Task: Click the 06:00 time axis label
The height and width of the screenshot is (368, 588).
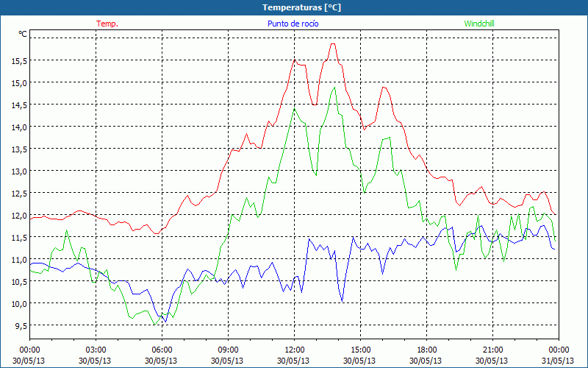Action: (x=161, y=350)
